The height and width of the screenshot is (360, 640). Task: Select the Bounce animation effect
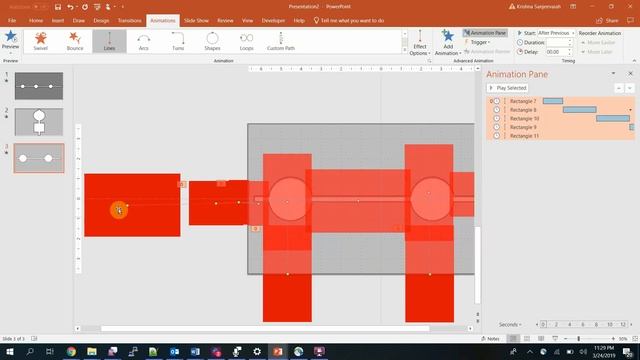(x=75, y=41)
